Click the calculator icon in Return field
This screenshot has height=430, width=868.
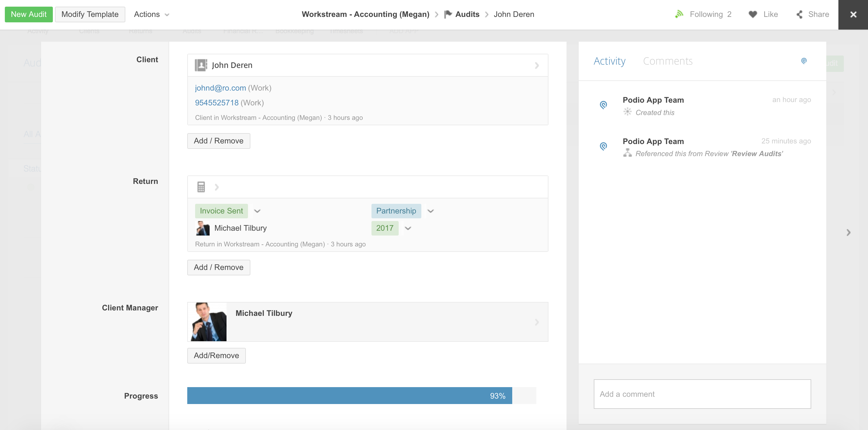tap(201, 187)
